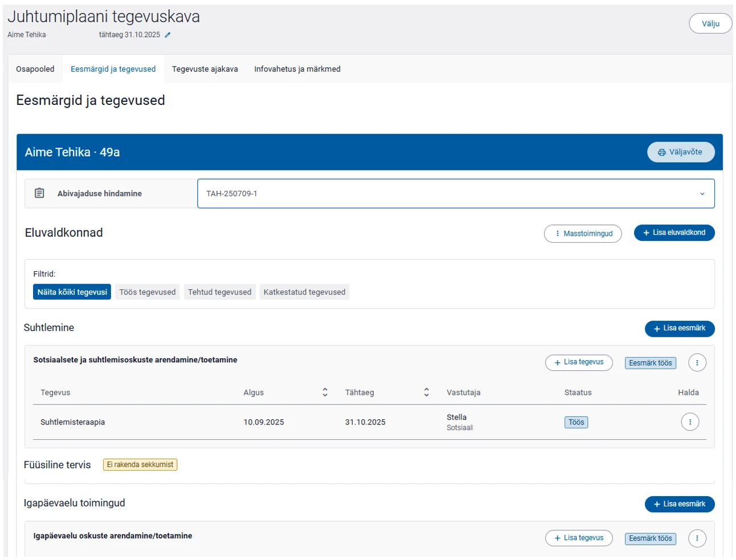Sort activities by Tähtaeg column arrows
Screen dimensions: 736x560
(x=426, y=393)
